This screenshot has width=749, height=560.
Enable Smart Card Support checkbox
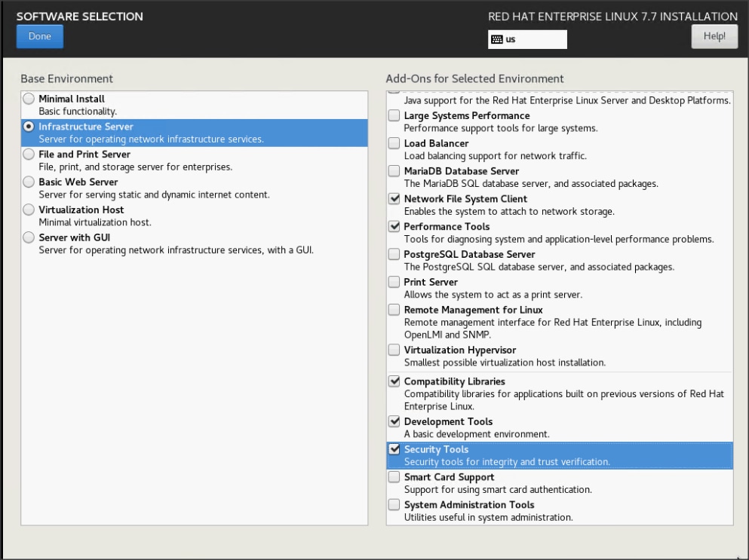coord(394,476)
